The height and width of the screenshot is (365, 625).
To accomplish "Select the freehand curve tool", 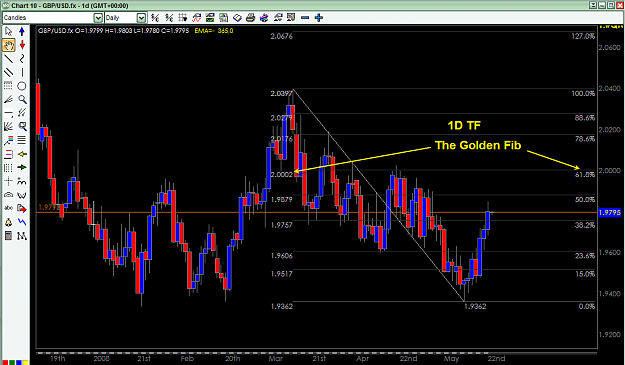I will point(22,59).
